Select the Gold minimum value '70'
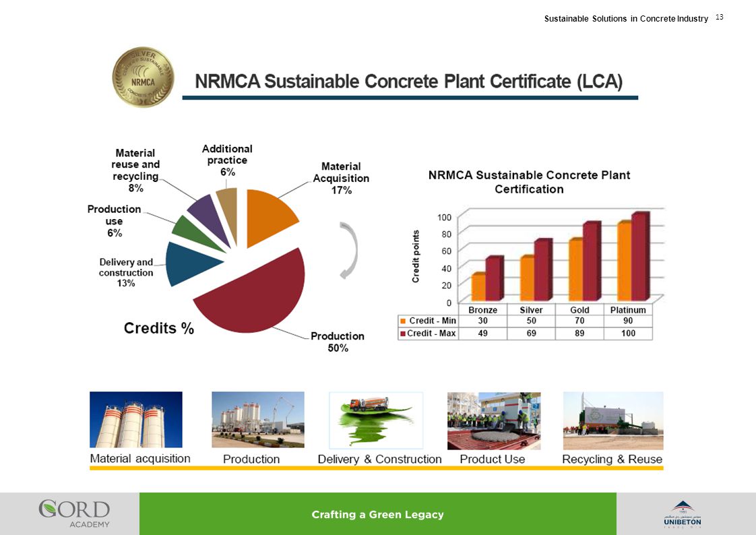 [x=579, y=321]
